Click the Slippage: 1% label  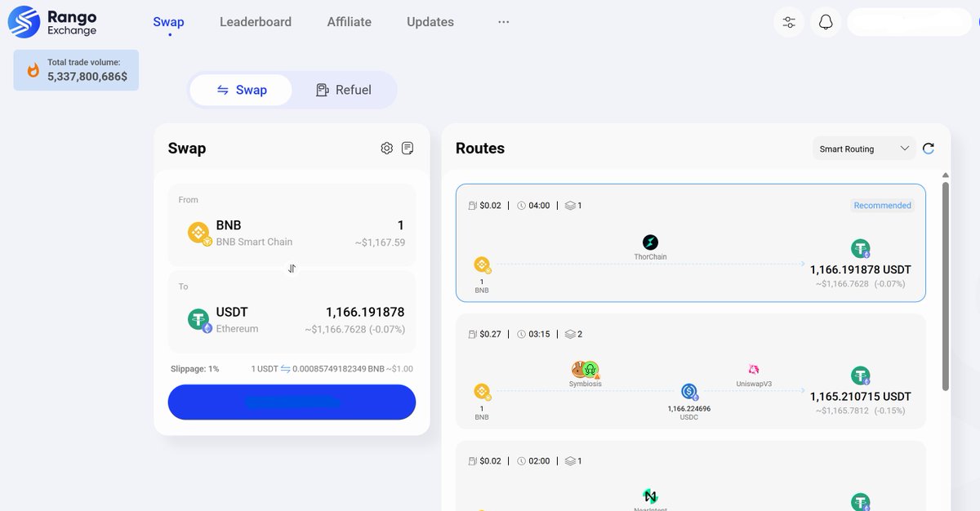194,369
